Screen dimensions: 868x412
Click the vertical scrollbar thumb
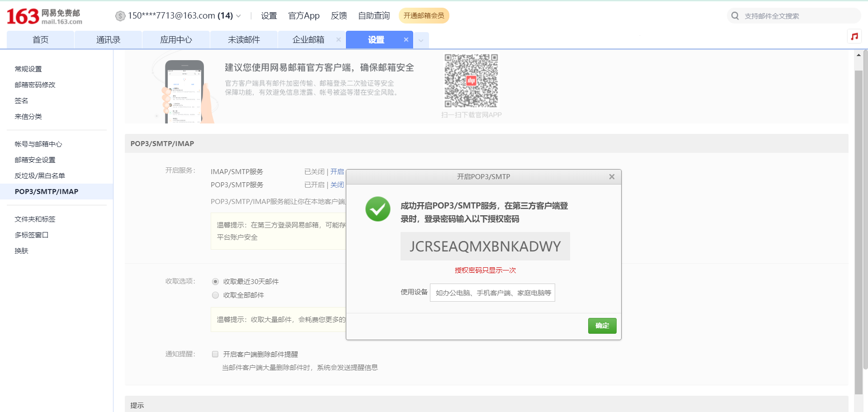tap(859, 232)
